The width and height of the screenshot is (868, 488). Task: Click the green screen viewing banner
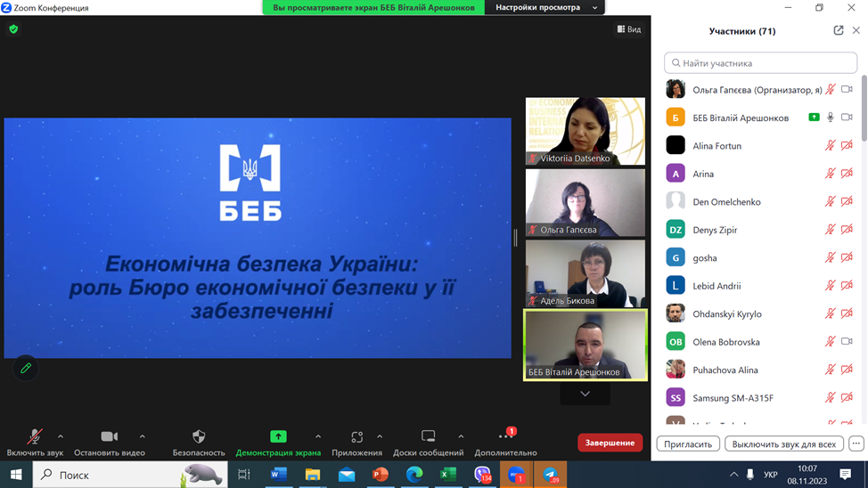pyautogui.click(x=373, y=7)
